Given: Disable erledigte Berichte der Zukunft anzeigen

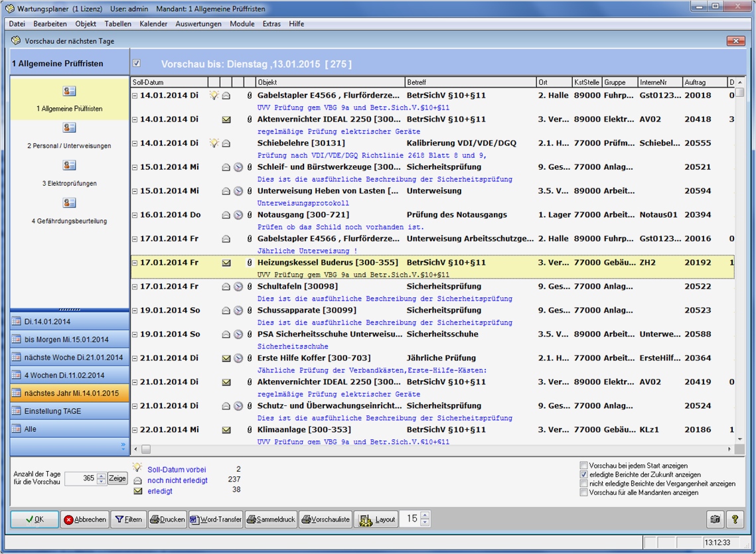Looking at the screenshot, I should point(582,474).
